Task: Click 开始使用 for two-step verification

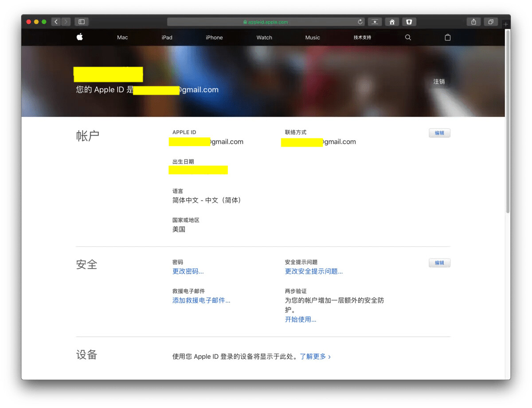Action: (x=301, y=319)
